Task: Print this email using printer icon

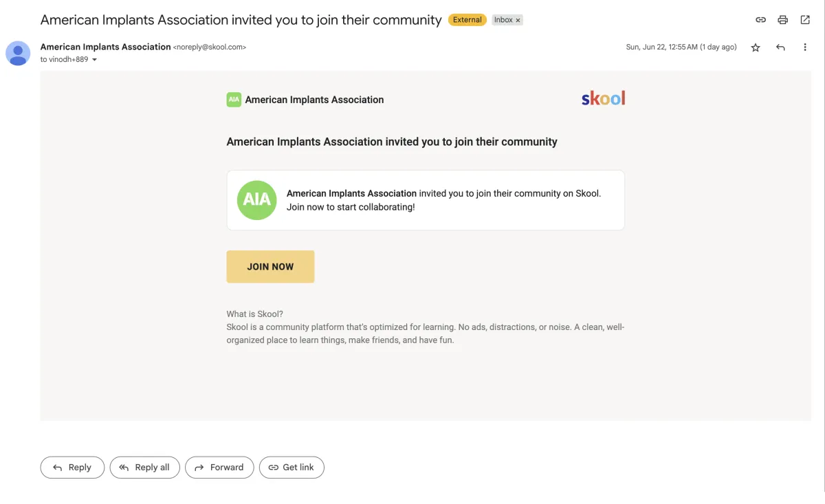Action: (782, 20)
